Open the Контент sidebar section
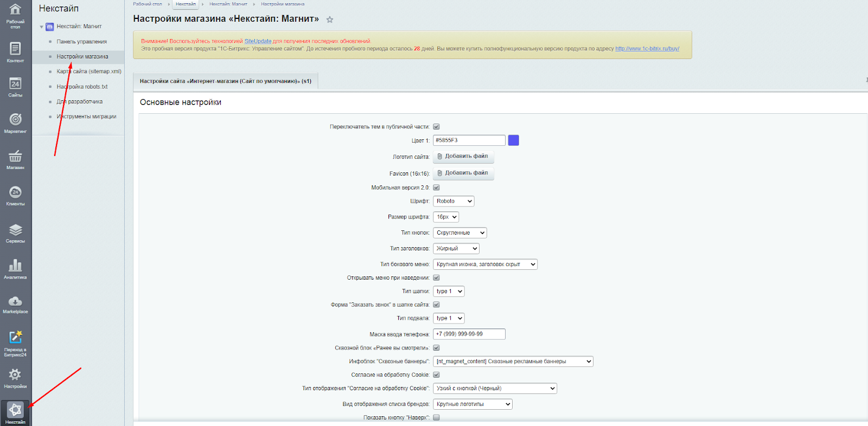The image size is (868, 426). coord(15,53)
